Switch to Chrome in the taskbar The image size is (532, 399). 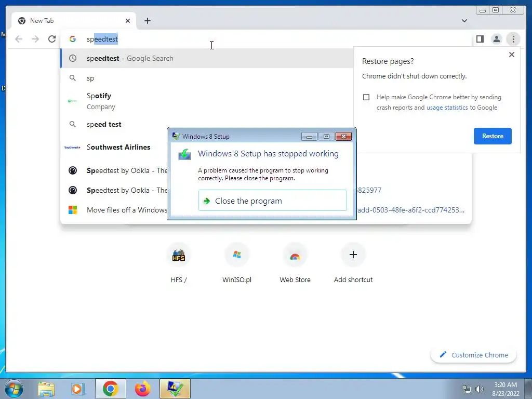pyautogui.click(x=111, y=389)
